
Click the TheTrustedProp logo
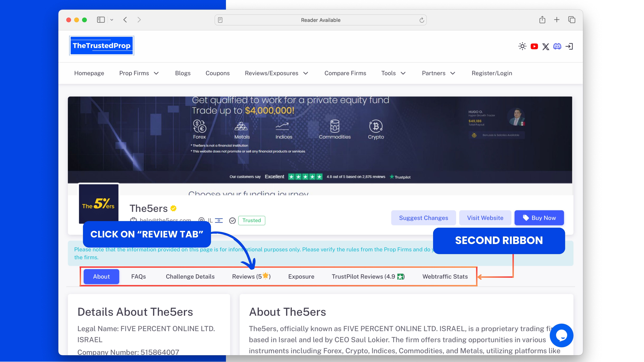(102, 45)
